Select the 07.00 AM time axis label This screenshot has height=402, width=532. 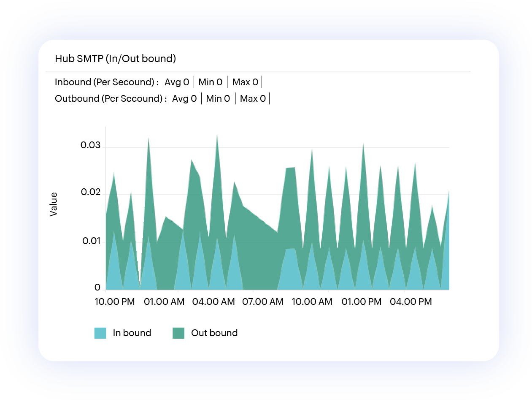pyautogui.click(x=263, y=302)
